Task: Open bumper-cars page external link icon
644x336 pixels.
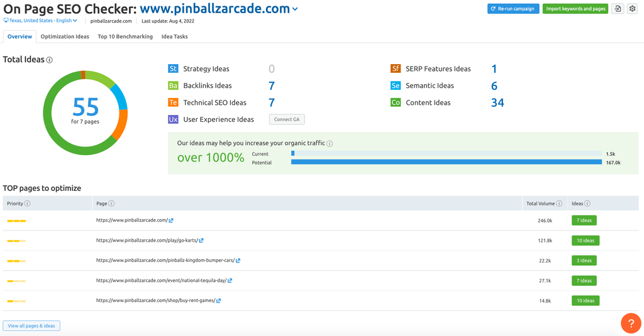Action: click(238, 261)
